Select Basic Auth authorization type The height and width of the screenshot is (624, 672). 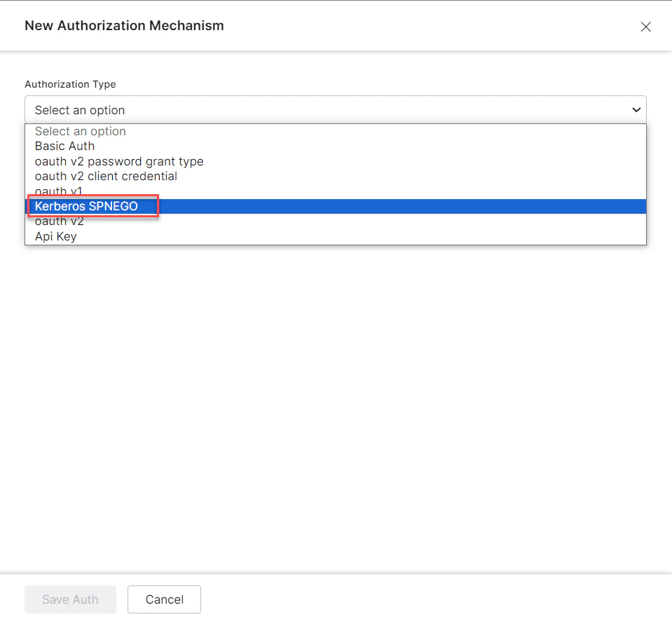(x=64, y=146)
